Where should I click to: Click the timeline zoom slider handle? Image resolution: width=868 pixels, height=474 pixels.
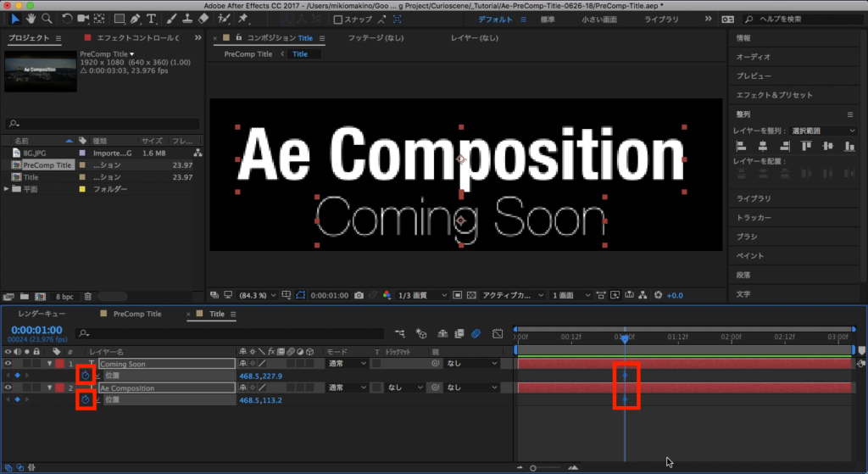pyautogui.click(x=532, y=468)
